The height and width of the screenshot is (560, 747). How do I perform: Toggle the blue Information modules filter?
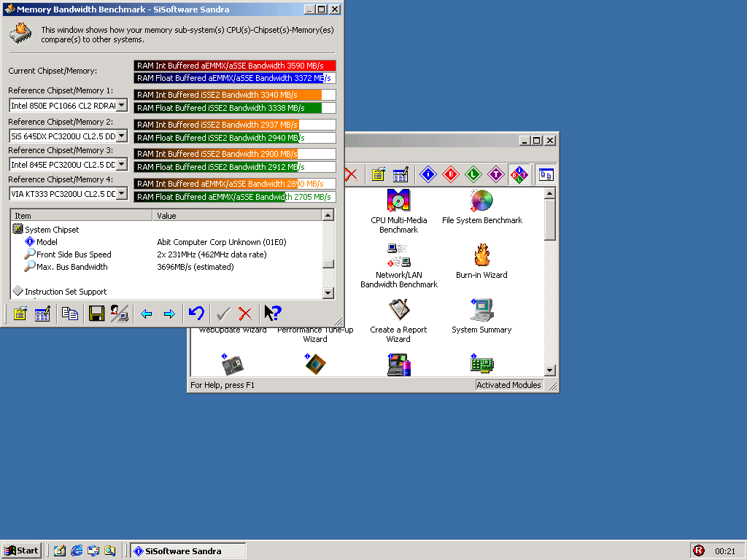coord(428,174)
